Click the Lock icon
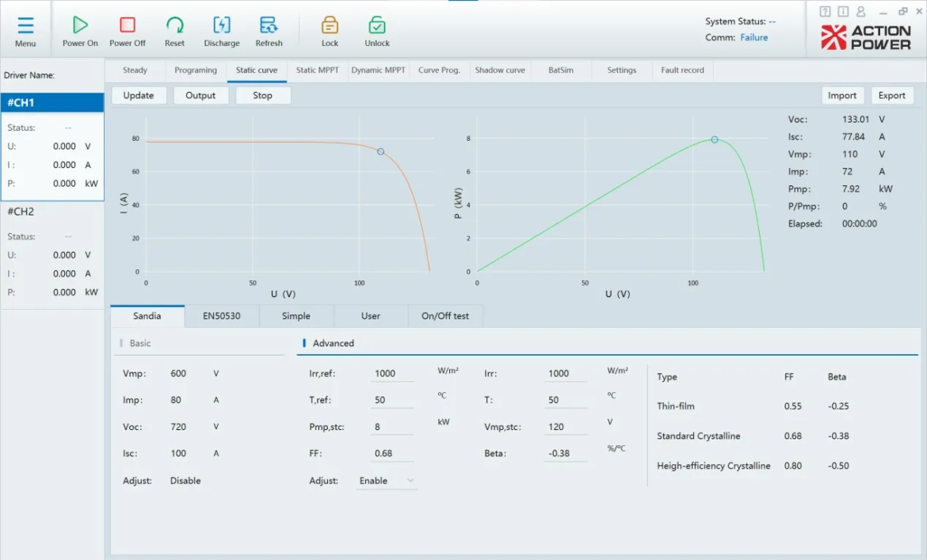 click(330, 25)
